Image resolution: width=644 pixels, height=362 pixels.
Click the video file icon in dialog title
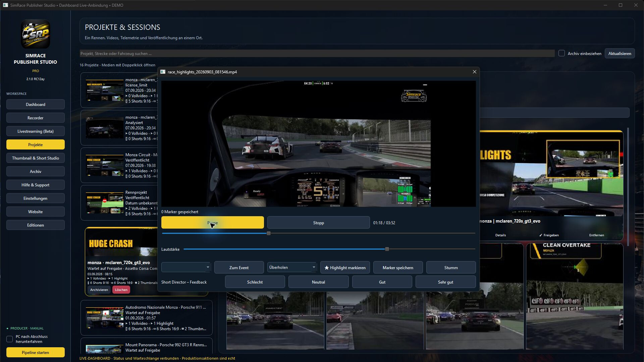(163, 72)
